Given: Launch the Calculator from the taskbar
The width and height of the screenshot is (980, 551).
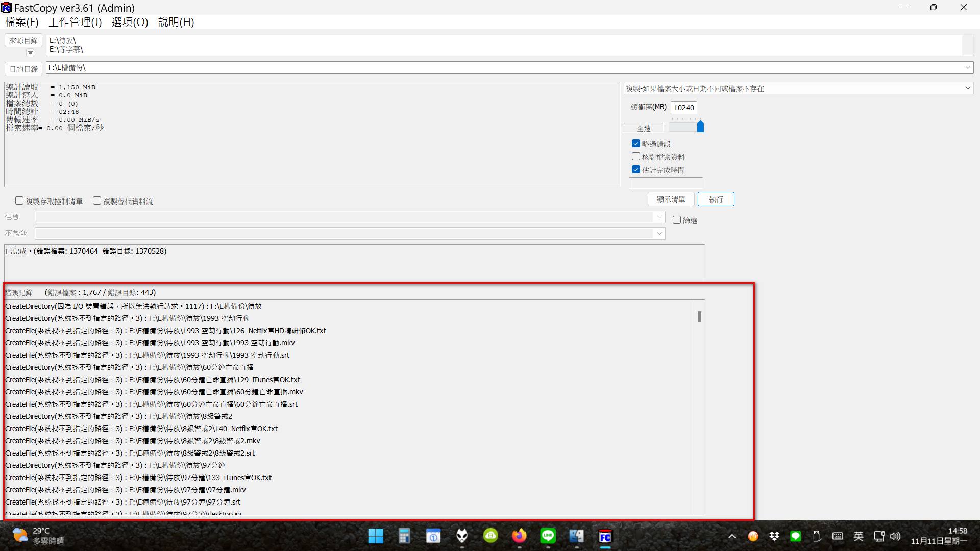Looking at the screenshot, I should click(x=404, y=536).
